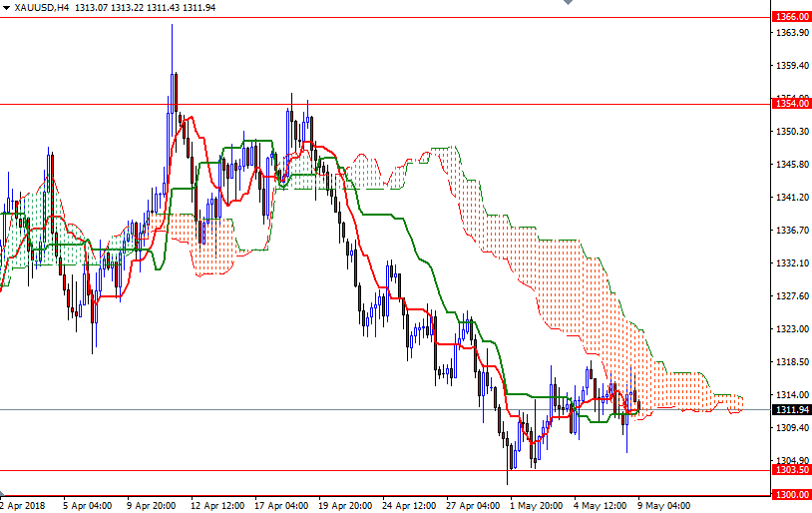Select the 1354.00 red price level label
The image size is (812, 513).
tap(792, 104)
